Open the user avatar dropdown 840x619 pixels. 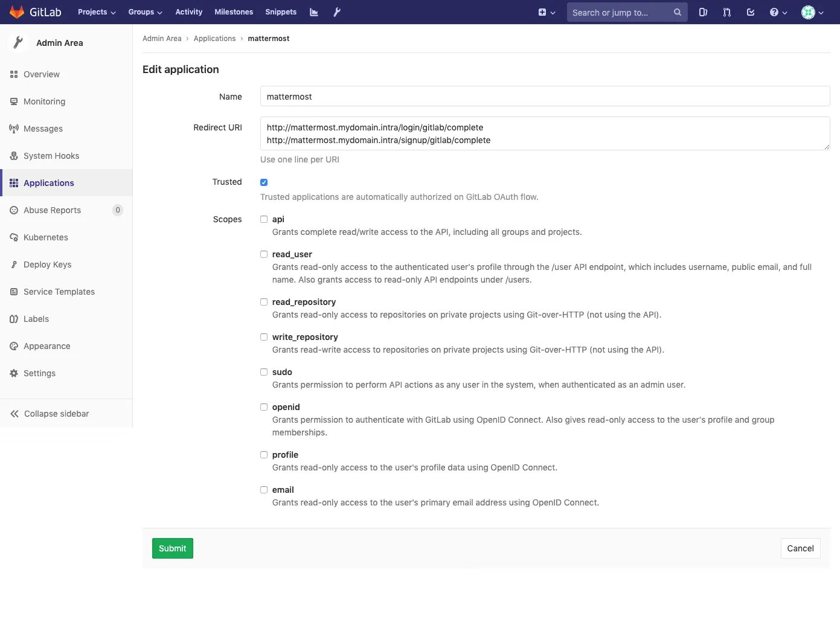(812, 12)
